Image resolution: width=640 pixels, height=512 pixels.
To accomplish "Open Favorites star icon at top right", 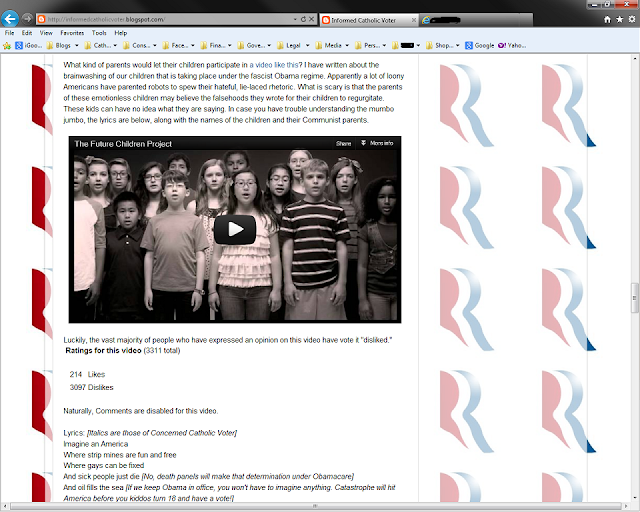I will pos(620,19).
